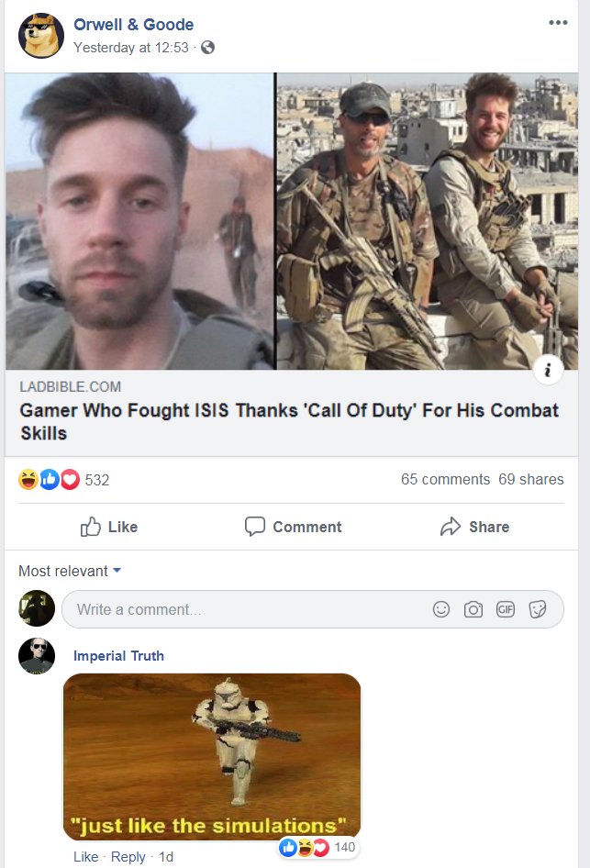Open the post options three-dot menu

pyautogui.click(x=558, y=23)
